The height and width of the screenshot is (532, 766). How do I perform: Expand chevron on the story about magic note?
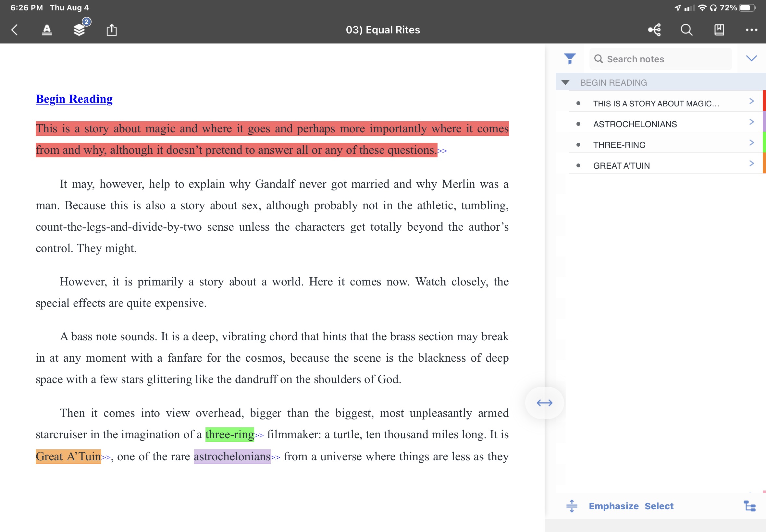click(751, 101)
